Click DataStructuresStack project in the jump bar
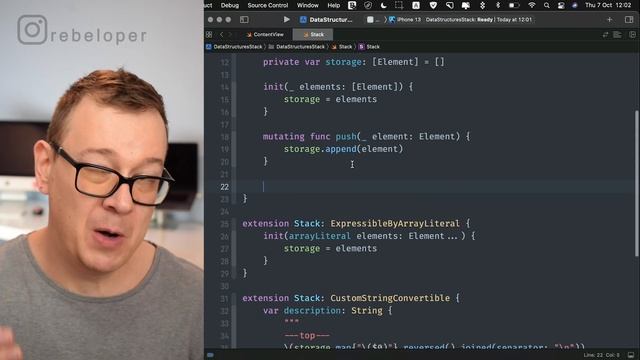This screenshot has height=360, width=640. (234, 47)
